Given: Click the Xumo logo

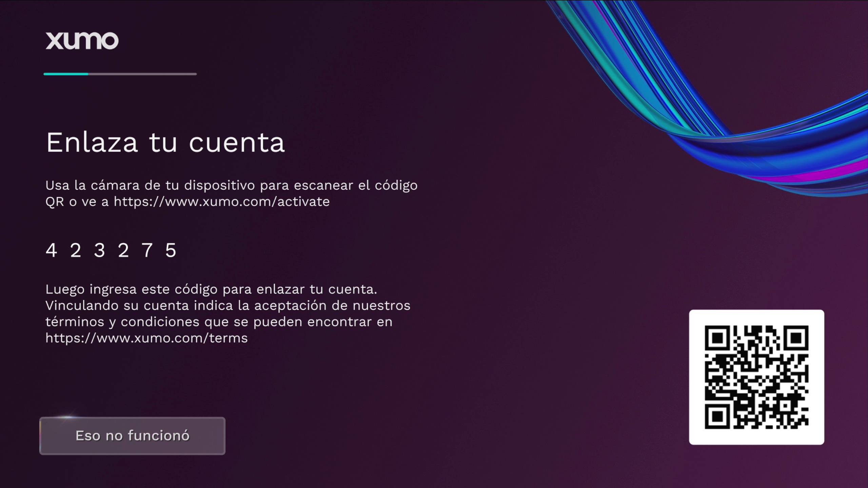Looking at the screenshot, I should click(x=82, y=41).
